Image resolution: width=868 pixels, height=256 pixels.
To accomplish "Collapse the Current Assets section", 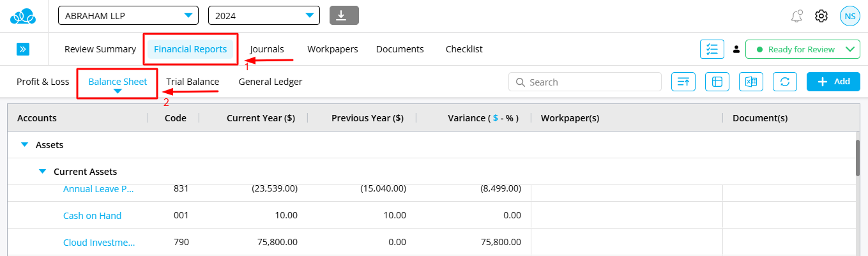I will (43, 172).
